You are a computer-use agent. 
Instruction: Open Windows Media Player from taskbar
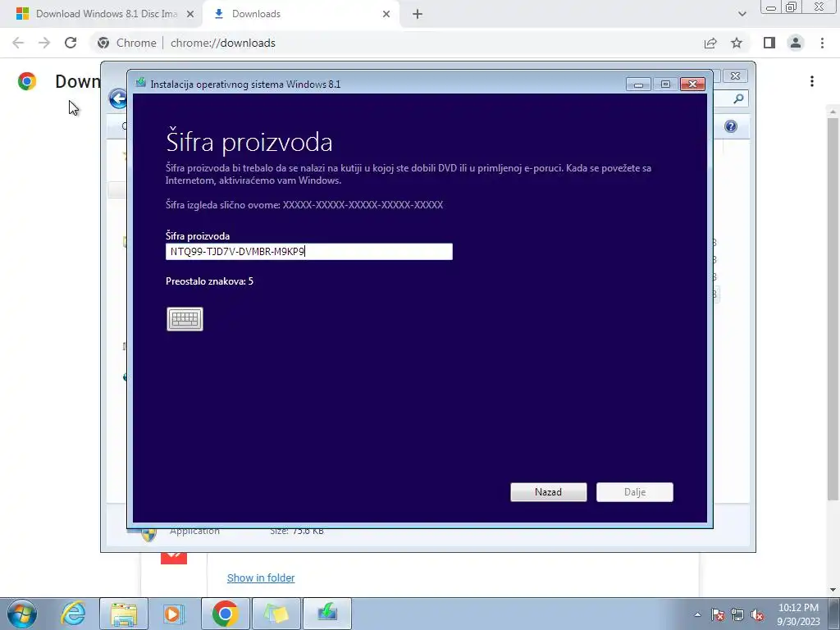pos(174,614)
